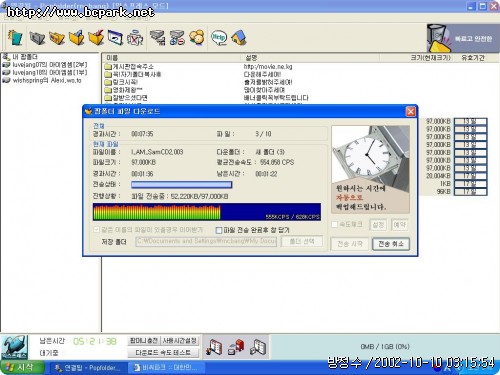Click the 설정 button in download dialog
The image size is (500, 375).
pos(378,225)
